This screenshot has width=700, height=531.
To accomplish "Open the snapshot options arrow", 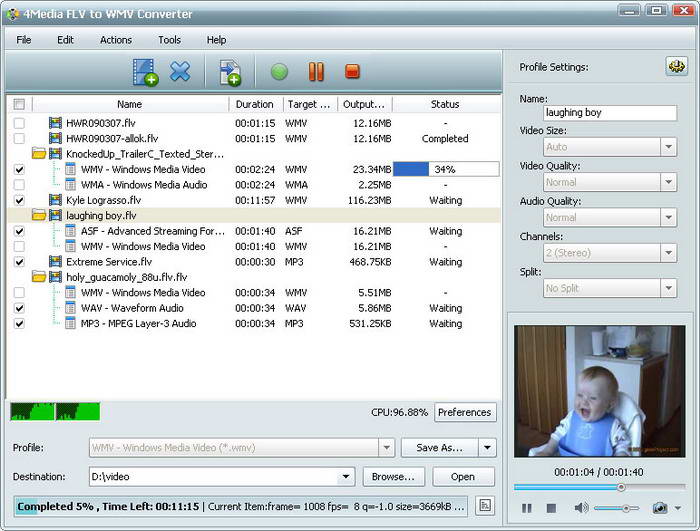I will (x=678, y=508).
